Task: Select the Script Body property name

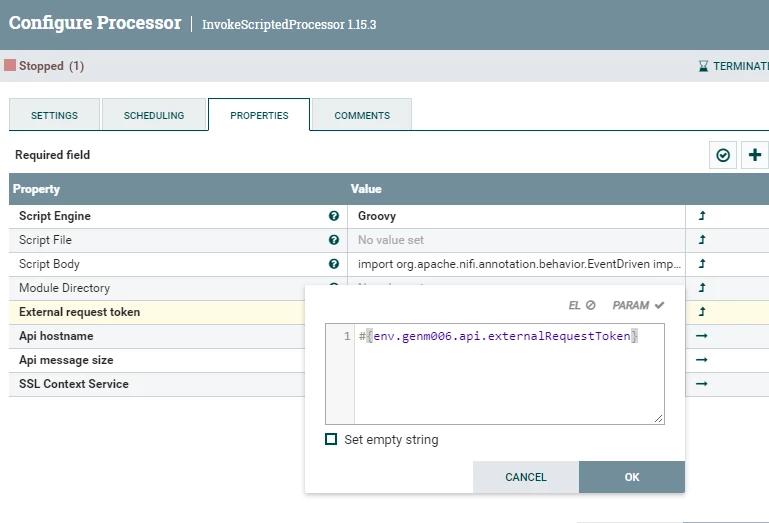Action: coord(49,264)
